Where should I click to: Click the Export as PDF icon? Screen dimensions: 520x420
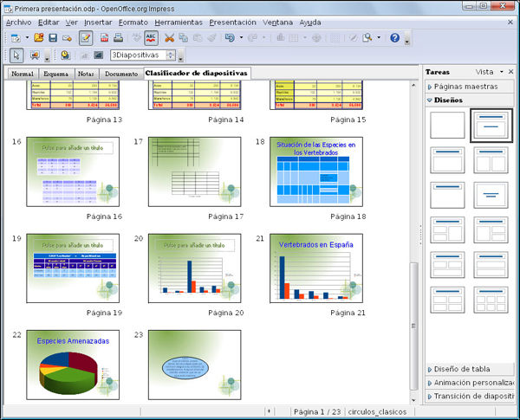coord(104,38)
